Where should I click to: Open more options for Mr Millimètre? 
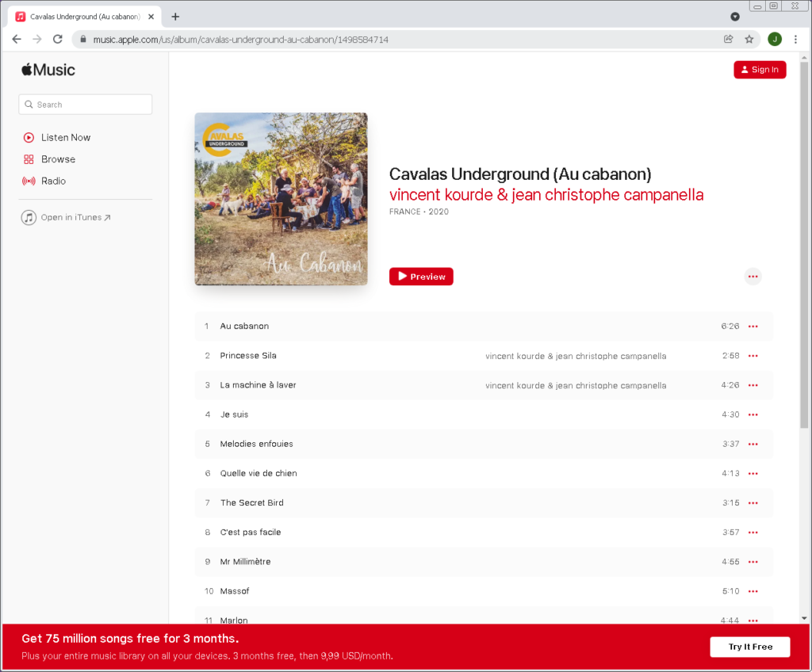click(753, 562)
